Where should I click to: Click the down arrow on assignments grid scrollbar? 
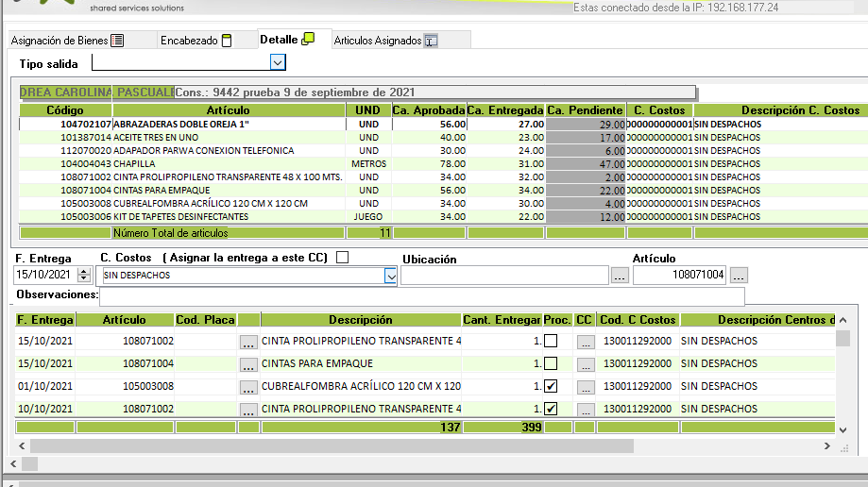point(842,430)
